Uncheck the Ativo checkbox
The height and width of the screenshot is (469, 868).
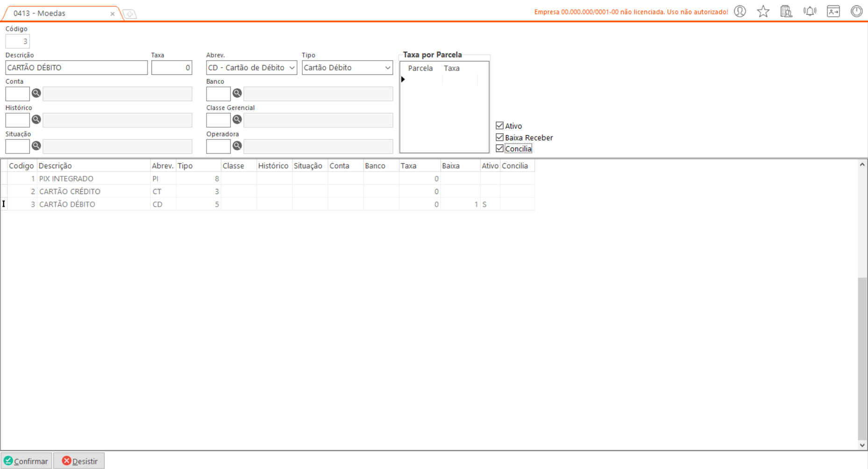point(499,126)
